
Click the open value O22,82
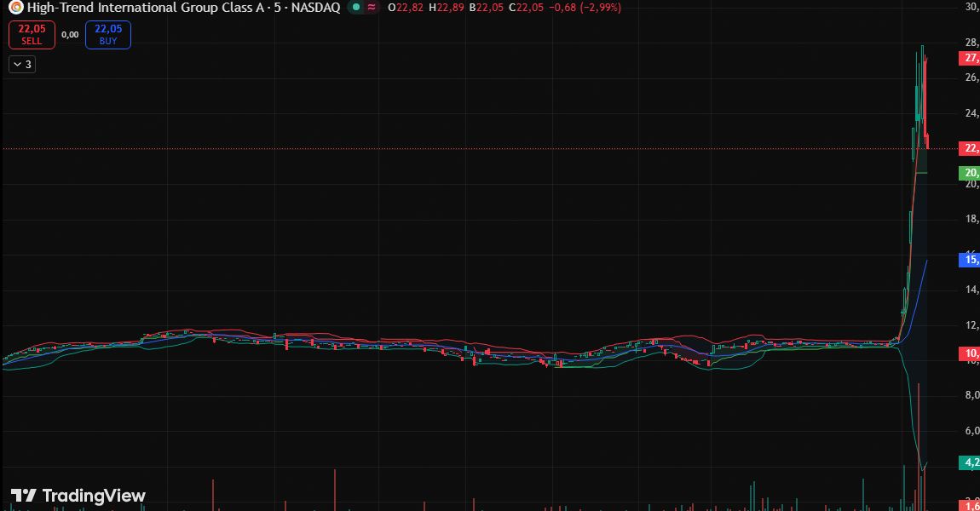[406, 8]
